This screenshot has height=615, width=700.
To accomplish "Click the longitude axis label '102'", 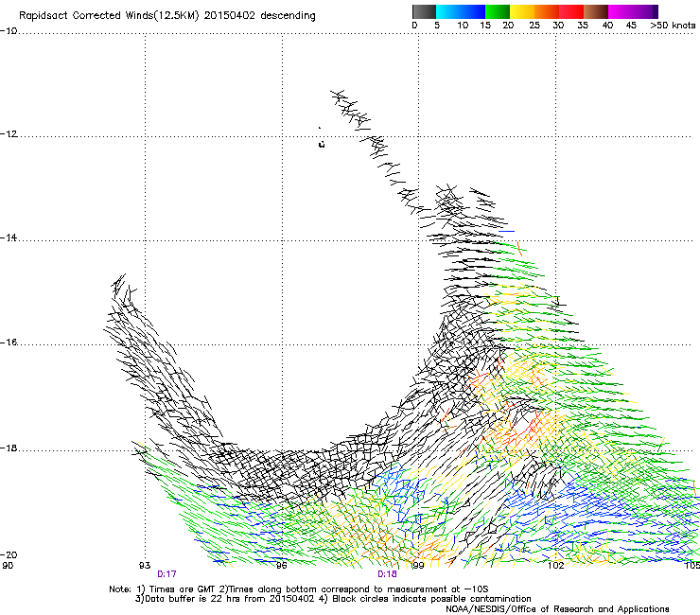I will click(556, 566).
